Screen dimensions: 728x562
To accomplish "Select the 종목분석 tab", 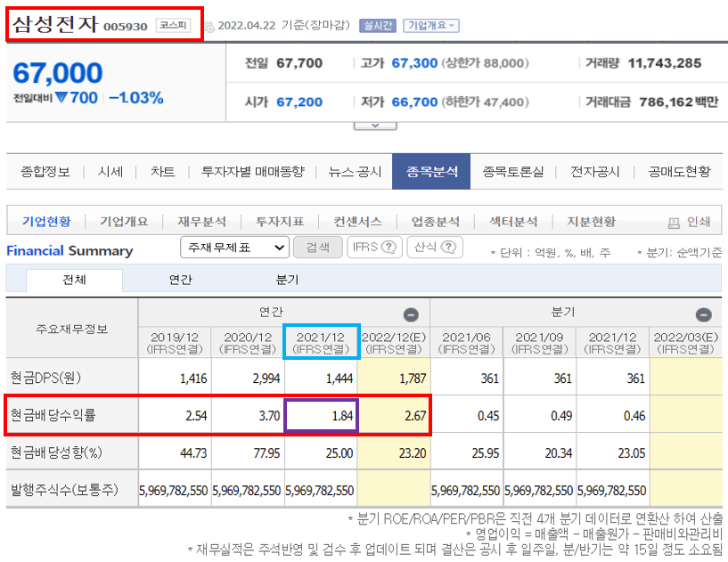I will [431, 172].
